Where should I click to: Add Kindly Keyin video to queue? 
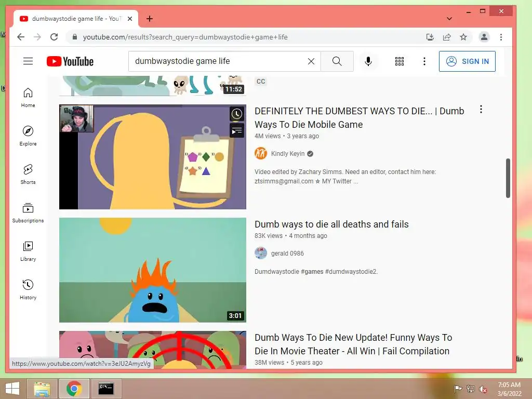pos(237,130)
